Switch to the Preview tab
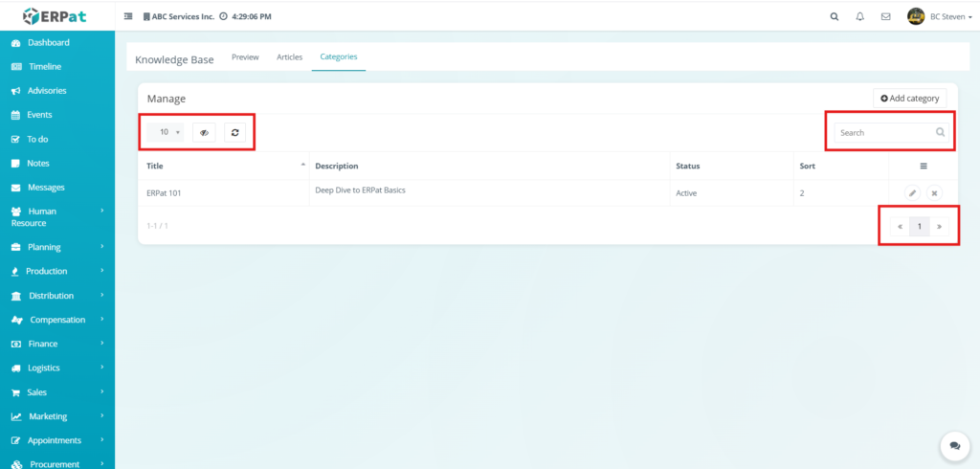980x469 pixels. click(x=245, y=57)
